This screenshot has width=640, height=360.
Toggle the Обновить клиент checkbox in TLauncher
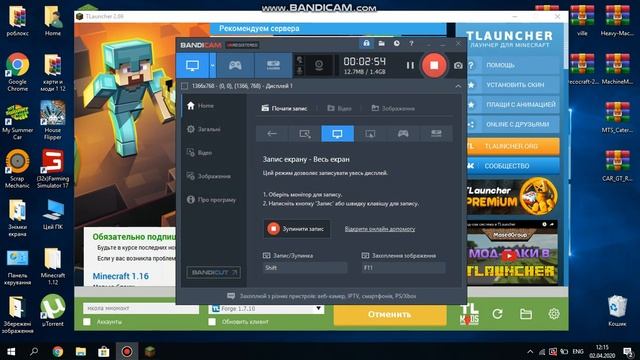[212, 322]
